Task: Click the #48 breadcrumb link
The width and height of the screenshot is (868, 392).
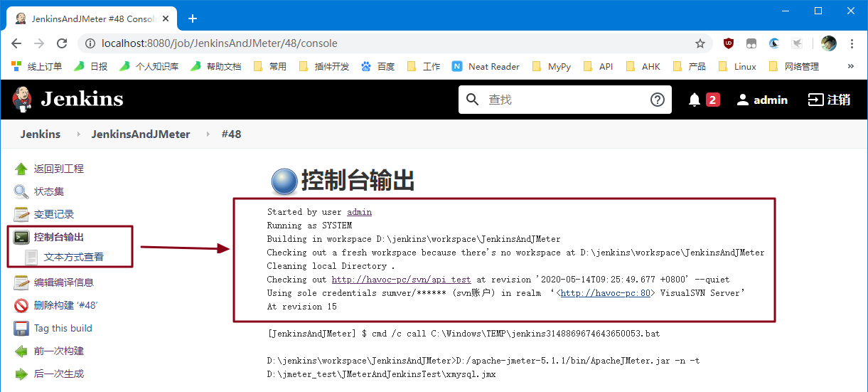Action: point(232,134)
